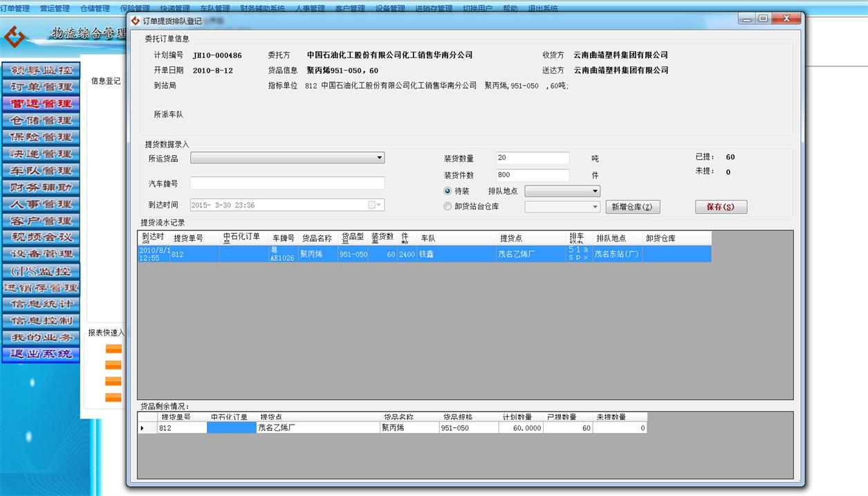Viewport: 868px width, 496px height.
Task: Open 视频会议 from the sidebar
Action: click(x=41, y=237)
